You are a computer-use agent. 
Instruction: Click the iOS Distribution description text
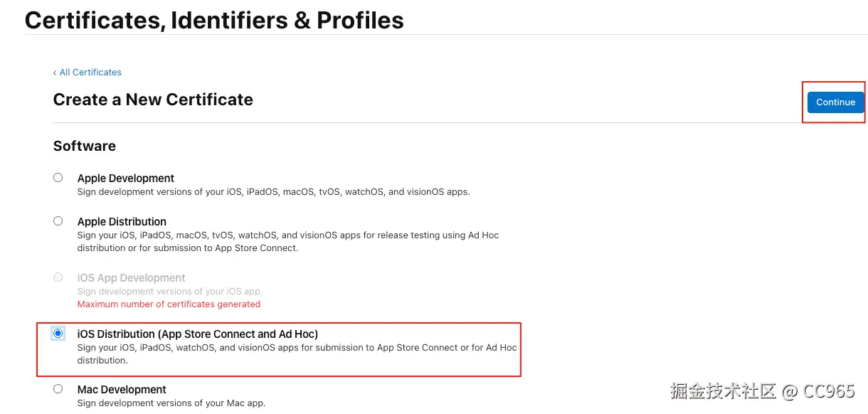tap(297, 354)
